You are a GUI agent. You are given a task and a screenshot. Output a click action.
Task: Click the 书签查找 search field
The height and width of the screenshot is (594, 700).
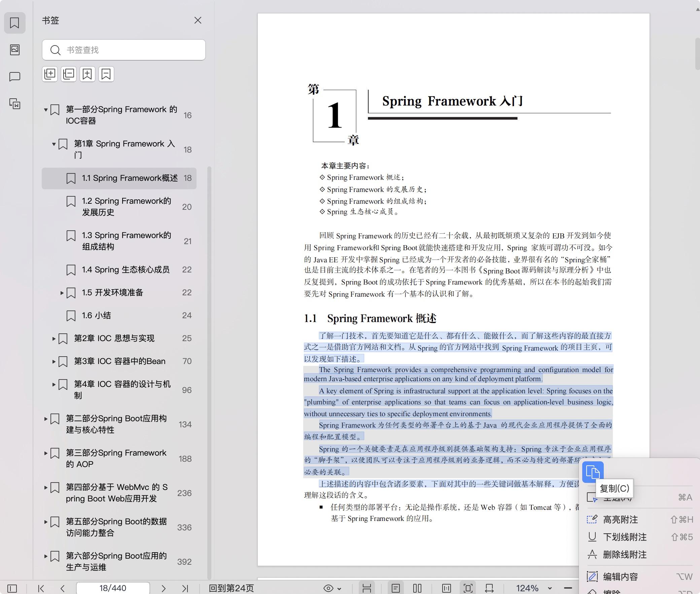tap(124, 50)
